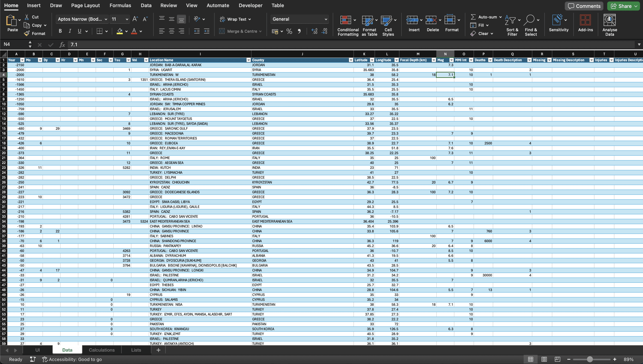
Task: Centre align text horizontally
Action: point(172,31)
